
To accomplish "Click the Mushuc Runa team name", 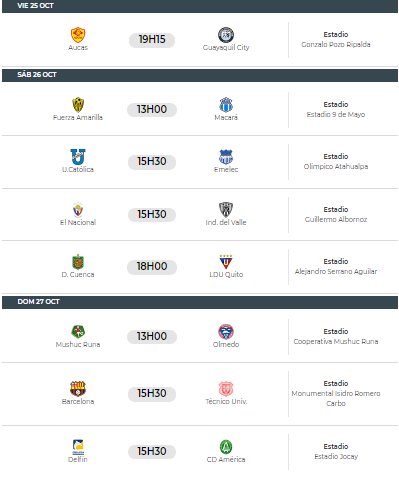I will [x=78, y=344].
